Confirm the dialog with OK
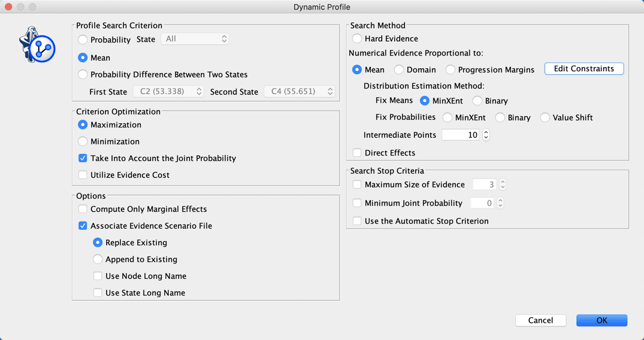Viewport: 644px width, 340px height. point(601,320)
